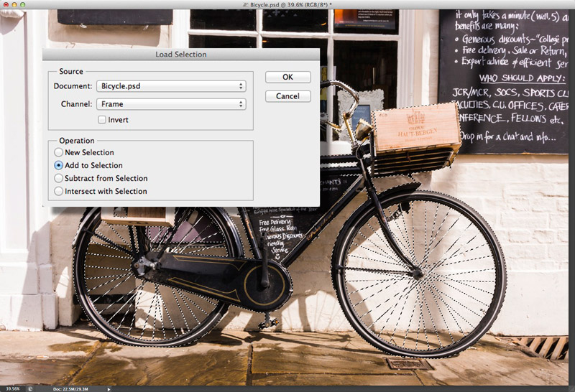
Task: Choose Intersect with Selection option
Action: coord(59,191)
